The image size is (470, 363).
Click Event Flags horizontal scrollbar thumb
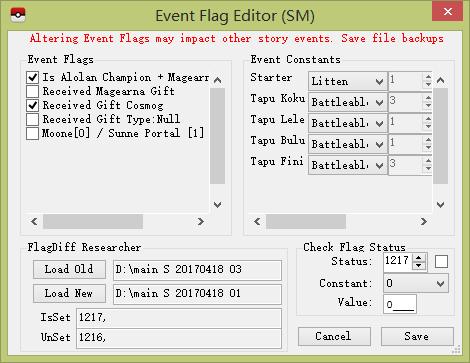tap(93, 222)
